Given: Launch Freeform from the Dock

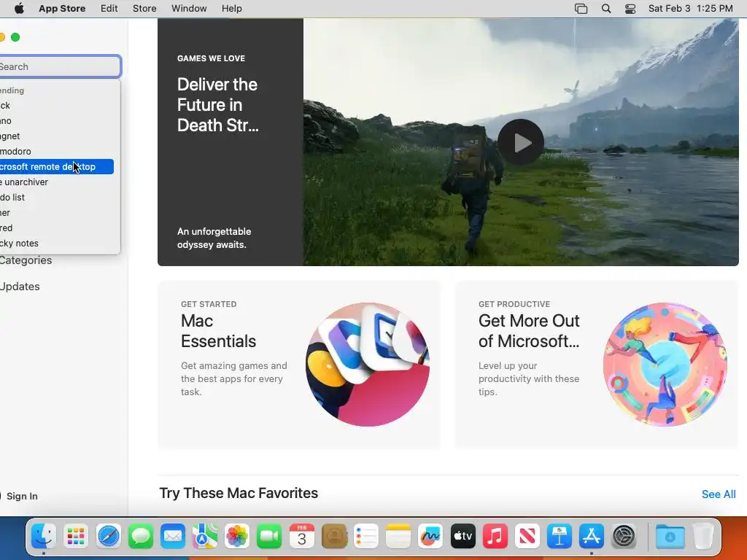Looking at the screenshot, I should [x=430, y=537].
